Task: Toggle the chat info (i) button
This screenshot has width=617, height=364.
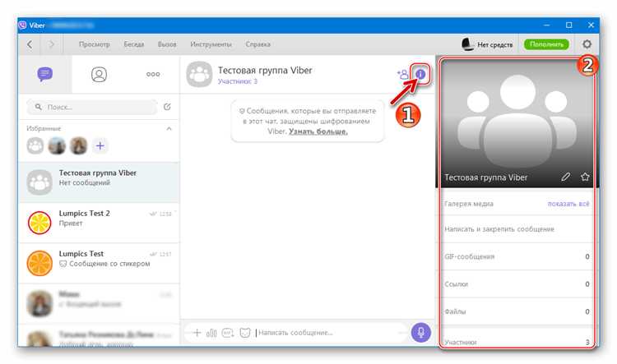Action: 420,74
